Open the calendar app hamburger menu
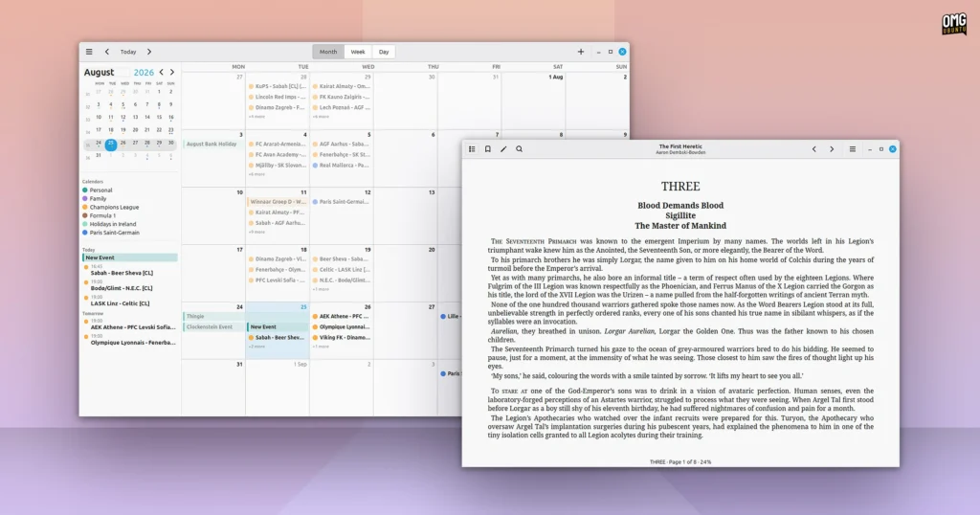980x515 pixels. [89, 52]
